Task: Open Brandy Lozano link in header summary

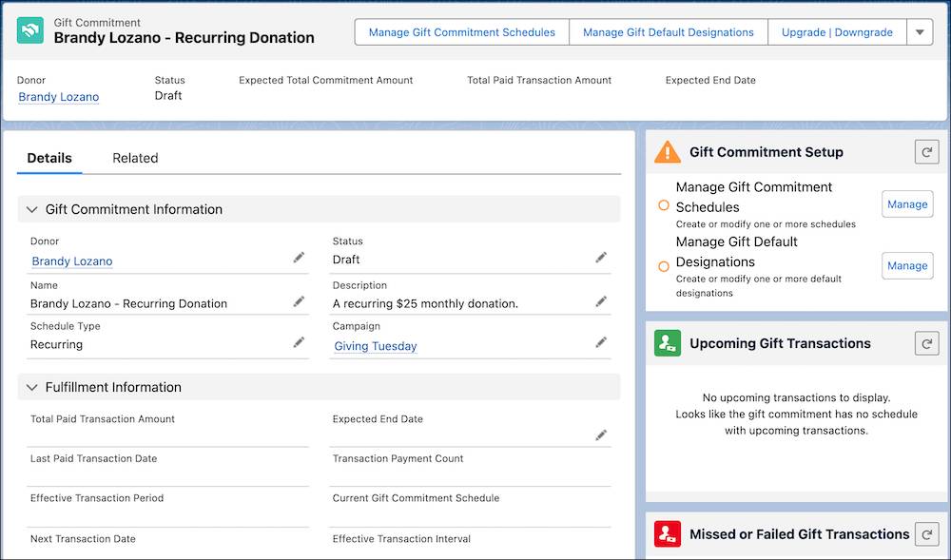Action: [58, 97]
